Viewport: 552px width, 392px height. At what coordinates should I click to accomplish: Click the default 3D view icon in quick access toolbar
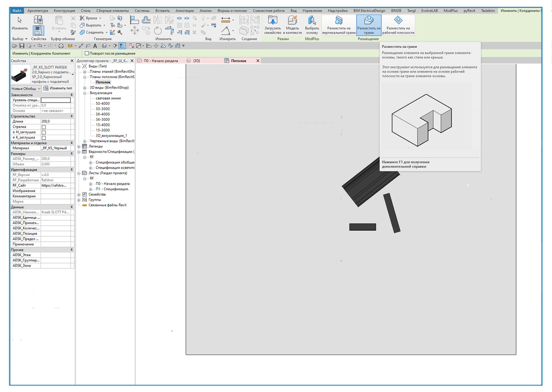click(104, 46)
